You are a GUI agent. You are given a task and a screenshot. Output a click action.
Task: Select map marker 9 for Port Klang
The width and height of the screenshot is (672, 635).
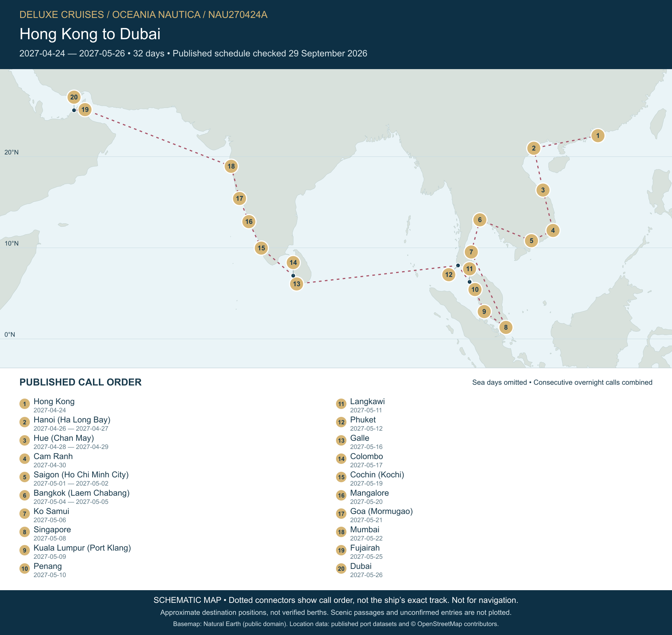point(484,312)
